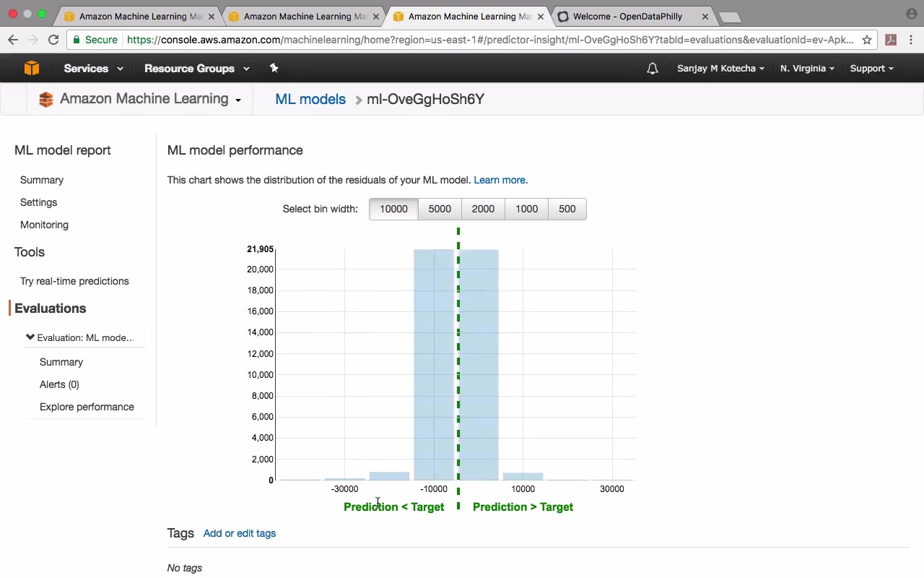Screen dimensions: 924x578
Task: Click the Learn more link
Action: click(x=500, y=180)
